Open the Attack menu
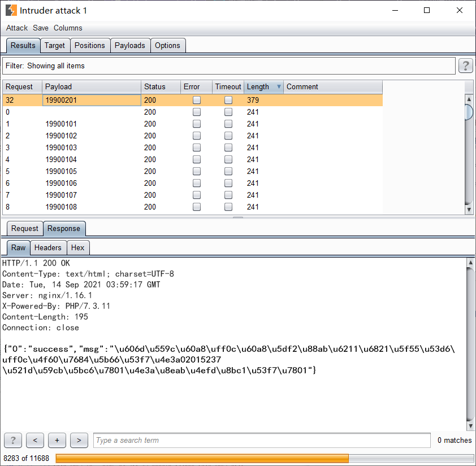The height and width of the screenshot is (466, 476). [x=17, y=28]
